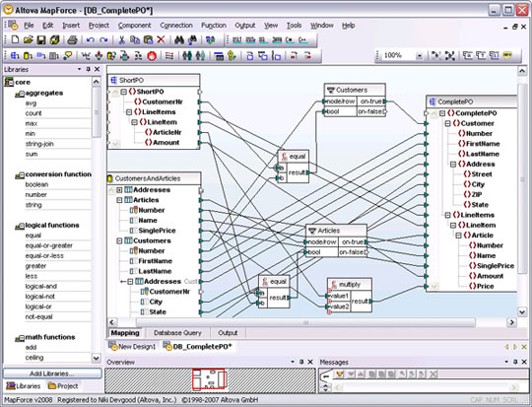Open the 100% zoom dropdown
Screen dimensions: 532x407
coord(420,55)
